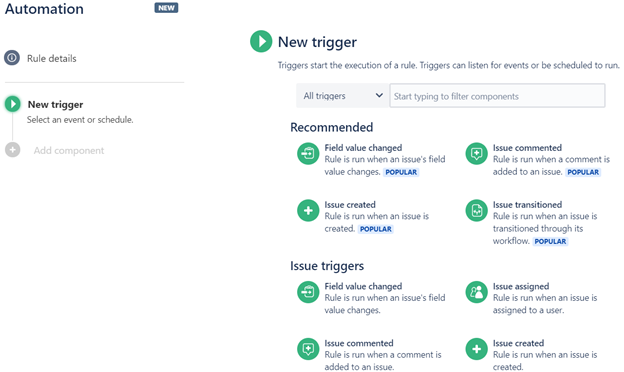Image resolution: width=624 pixels, height=372 pixels.
Task: Click the Issue assigned title text
Action: point(521,286)
